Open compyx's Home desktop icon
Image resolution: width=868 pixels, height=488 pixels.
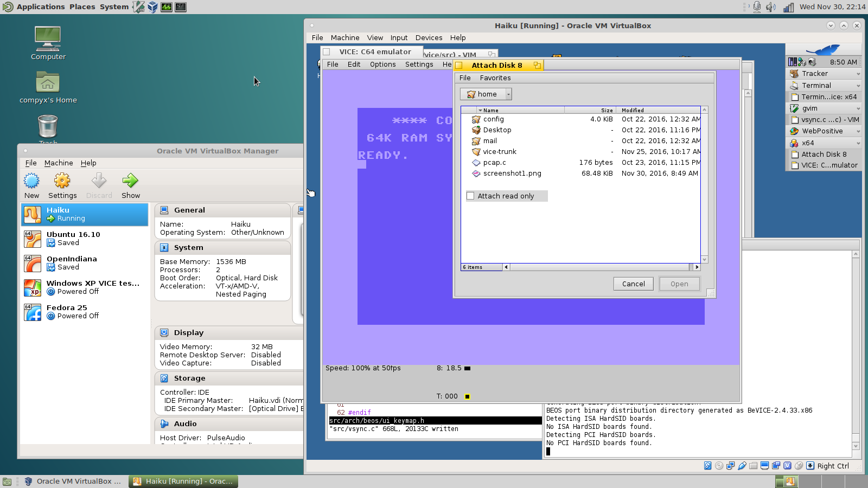click(48, 87)
